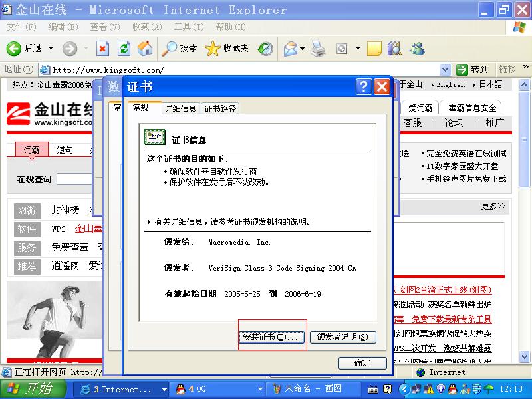Open Messenger people icon in toolbar
Screen dimensions: 532x399
click(417, 49)
